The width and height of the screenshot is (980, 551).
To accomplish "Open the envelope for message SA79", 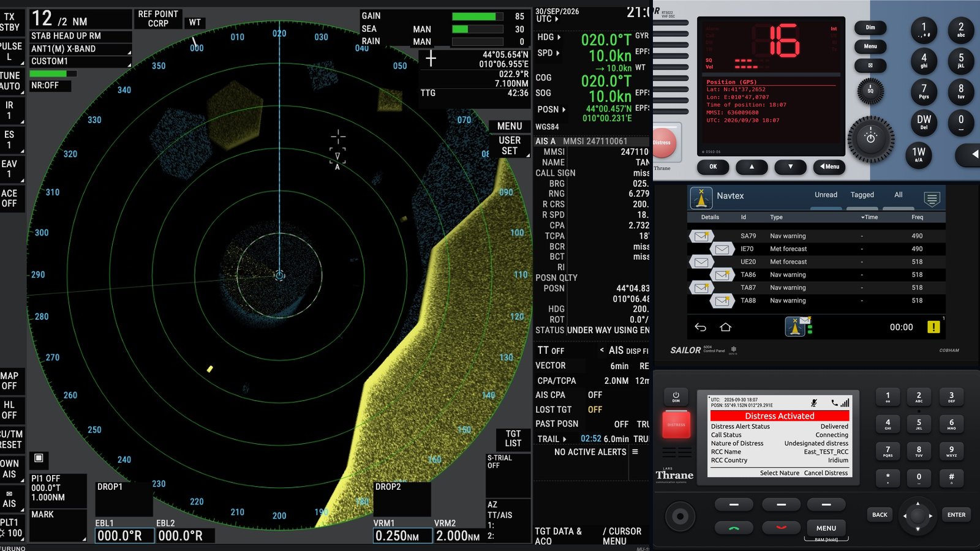I will (x=702, y=236).
